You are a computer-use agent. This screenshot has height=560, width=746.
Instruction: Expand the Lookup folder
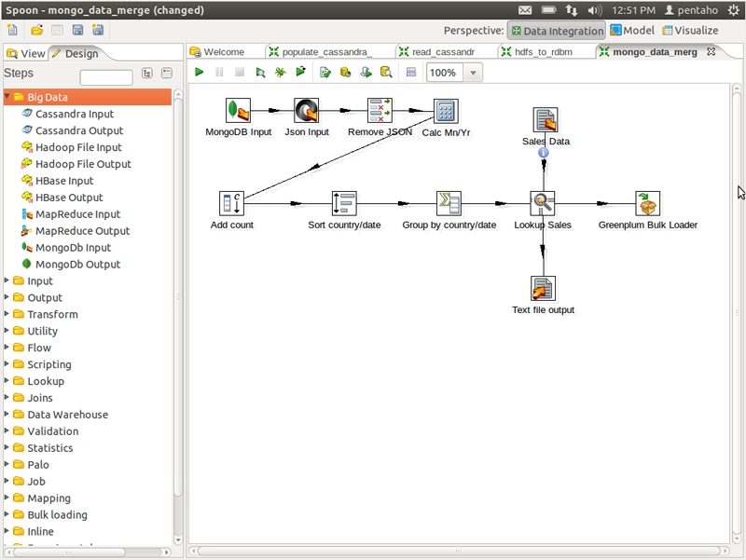(x=7, y=380)
